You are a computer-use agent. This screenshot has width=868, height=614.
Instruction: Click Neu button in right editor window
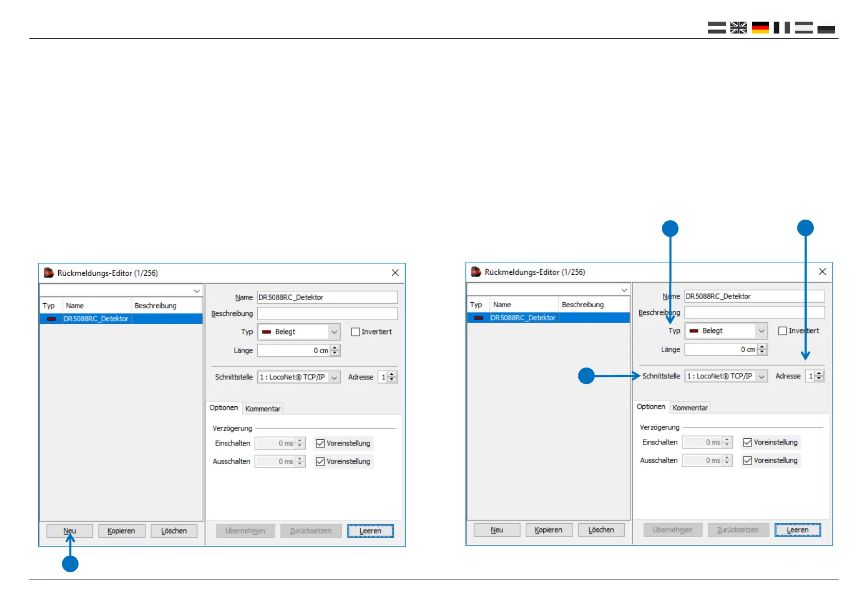[497, 530]
